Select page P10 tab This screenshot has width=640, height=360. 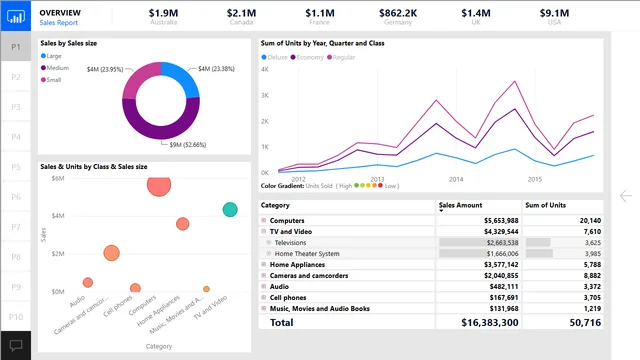pos(16,317)
